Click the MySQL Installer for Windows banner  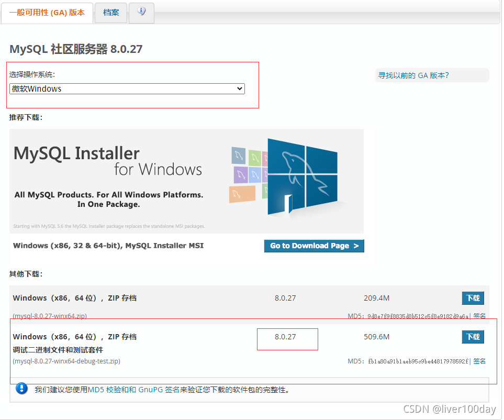[x=186, y=181]
